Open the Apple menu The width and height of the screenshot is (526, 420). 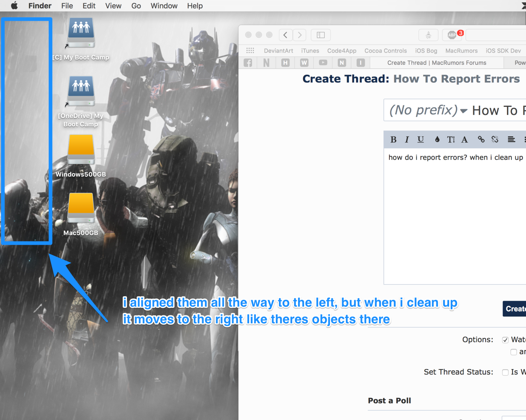(x=14, y=6)
